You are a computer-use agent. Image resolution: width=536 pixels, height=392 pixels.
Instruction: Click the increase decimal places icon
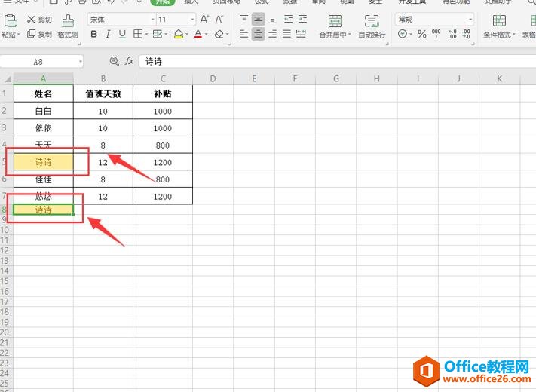click(x=452, y=33)
